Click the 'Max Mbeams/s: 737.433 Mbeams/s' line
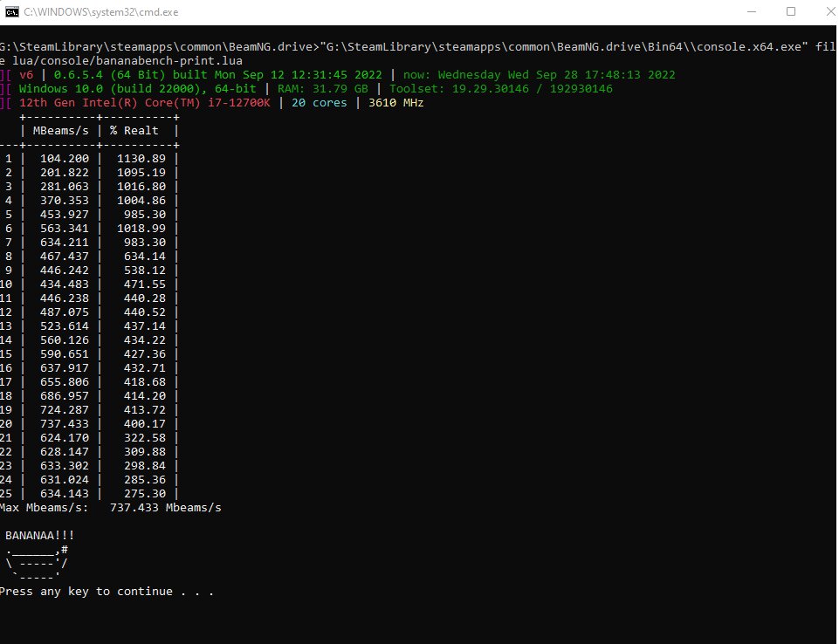The height and width of the screenshot is (644, 839). pyautogui.click(x=110, y=507)
